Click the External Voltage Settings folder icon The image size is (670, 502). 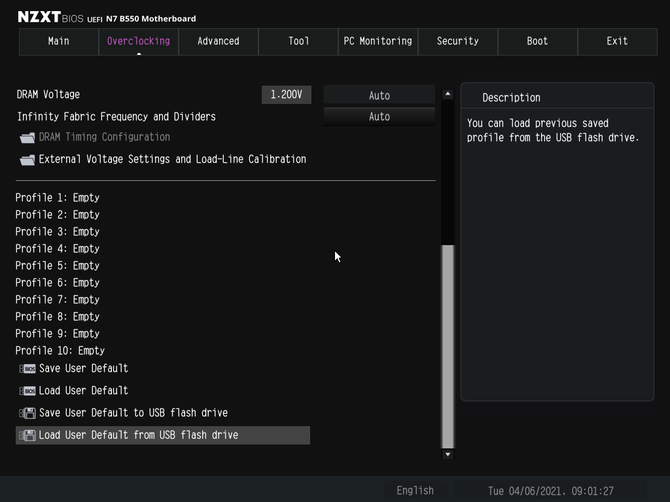point(27,160)
